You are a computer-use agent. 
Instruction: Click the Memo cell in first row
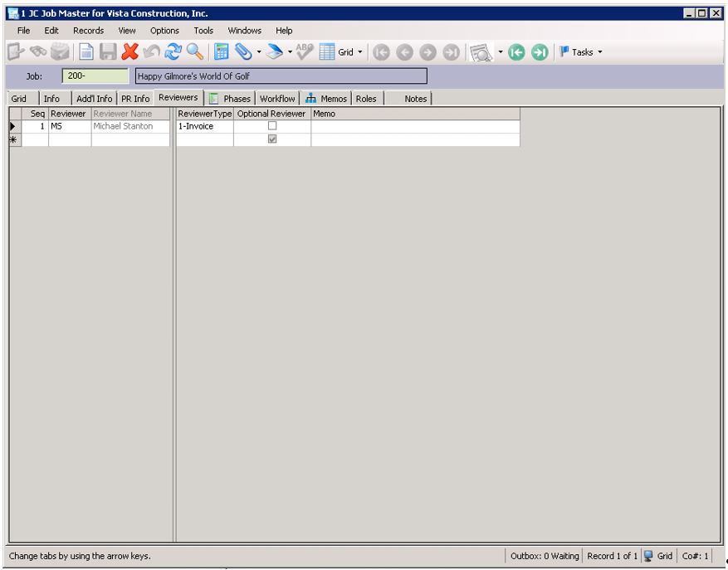pos(415,126)
